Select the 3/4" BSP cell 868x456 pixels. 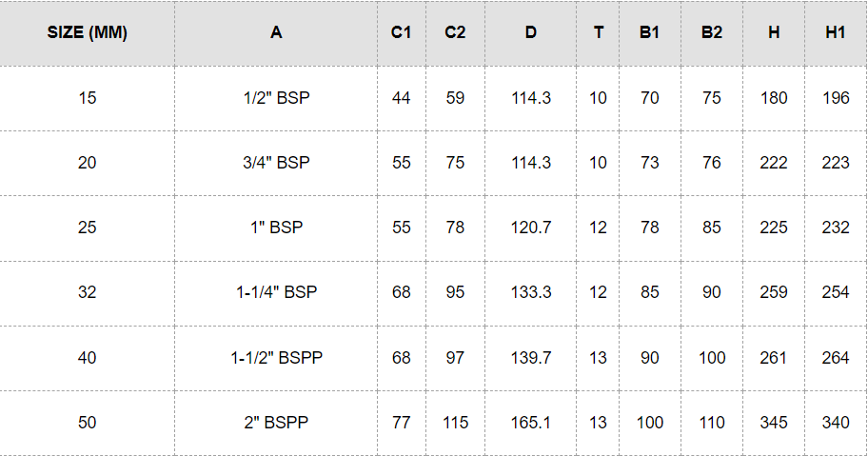[x=277, y=163]
